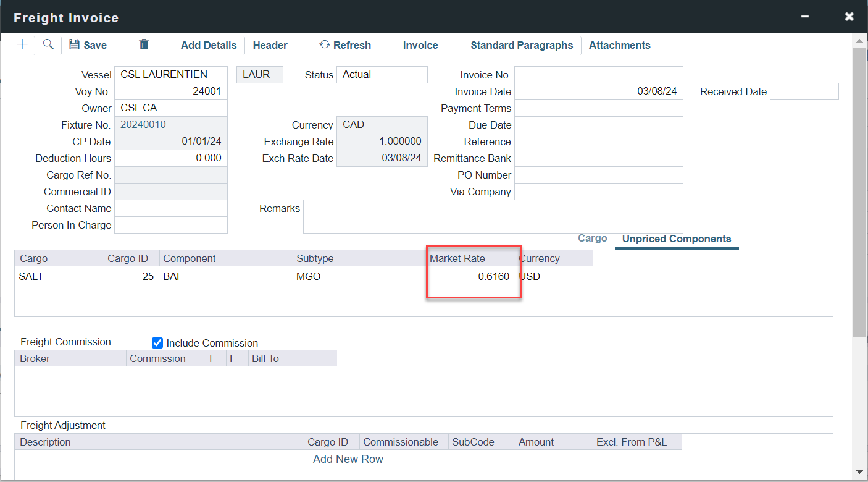Open the Attachments toolbar item
This screenshot has height=482, width=868.
(619, 45)
